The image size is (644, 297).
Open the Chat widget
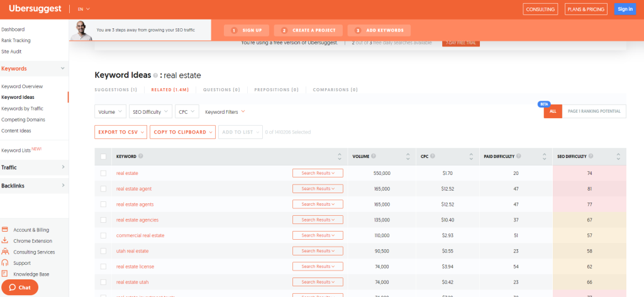(19, 287)
